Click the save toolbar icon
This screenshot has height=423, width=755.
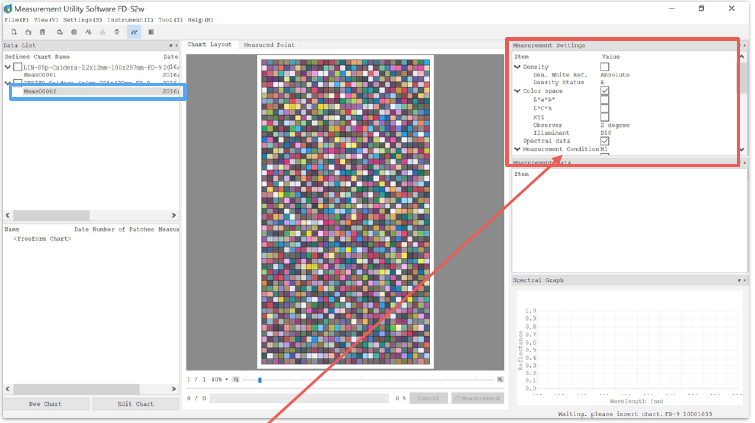tap(42, 32)
